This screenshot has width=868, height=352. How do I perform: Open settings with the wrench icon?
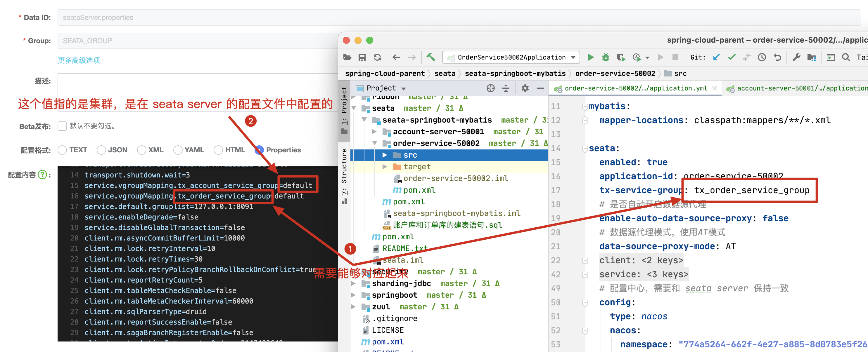click(797, 57)
